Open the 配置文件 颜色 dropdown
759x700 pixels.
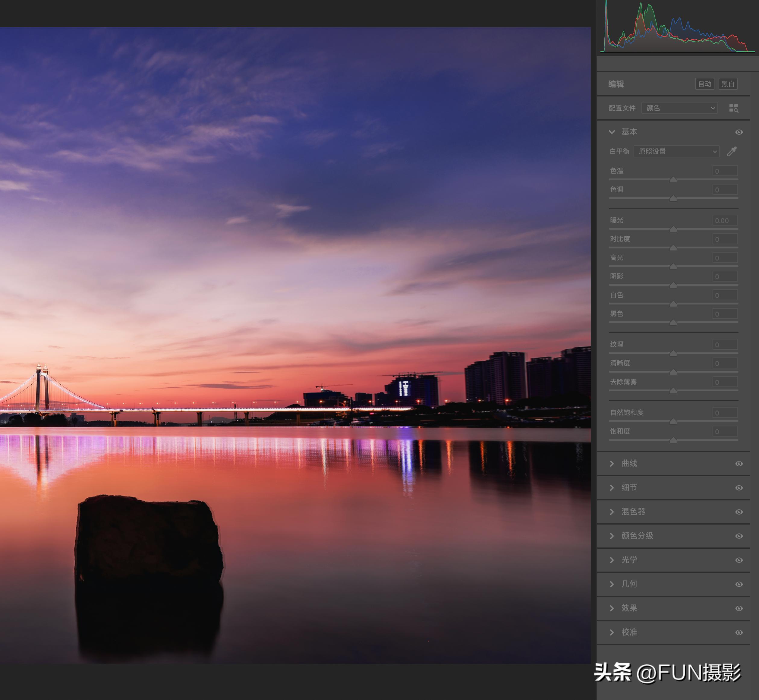coord(679,108)
